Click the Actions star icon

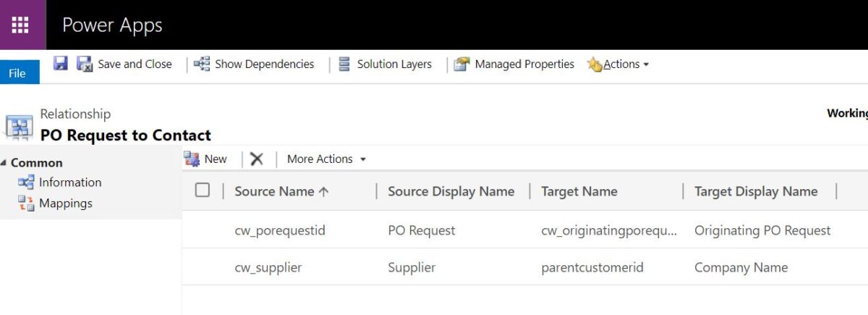[595, 64]
